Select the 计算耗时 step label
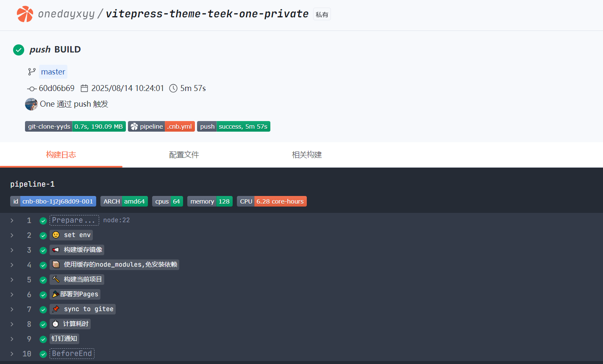The width and height of the screenshot is (603, 364). click(70, 324)
